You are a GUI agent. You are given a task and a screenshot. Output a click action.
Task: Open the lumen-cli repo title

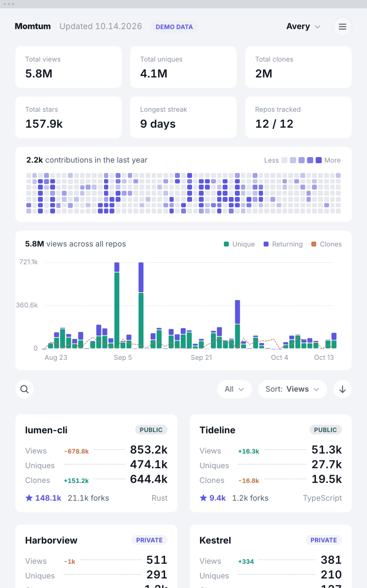point(46,430)
